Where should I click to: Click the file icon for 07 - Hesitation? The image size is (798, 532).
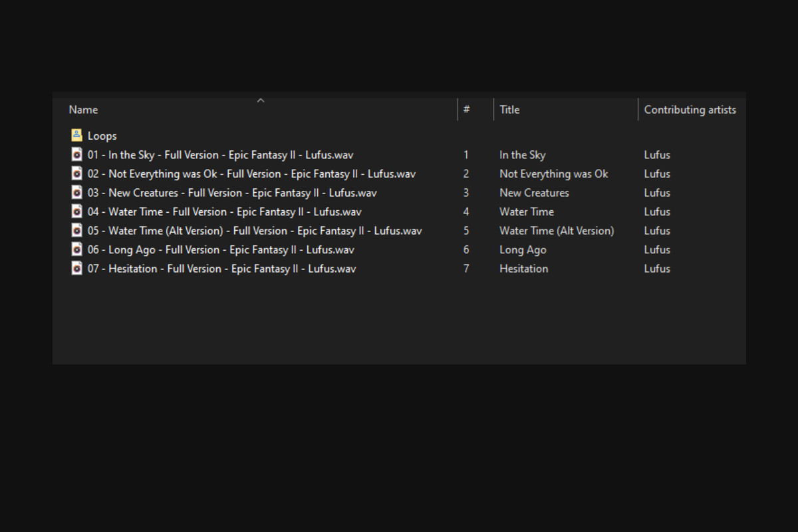pos(76,269)
